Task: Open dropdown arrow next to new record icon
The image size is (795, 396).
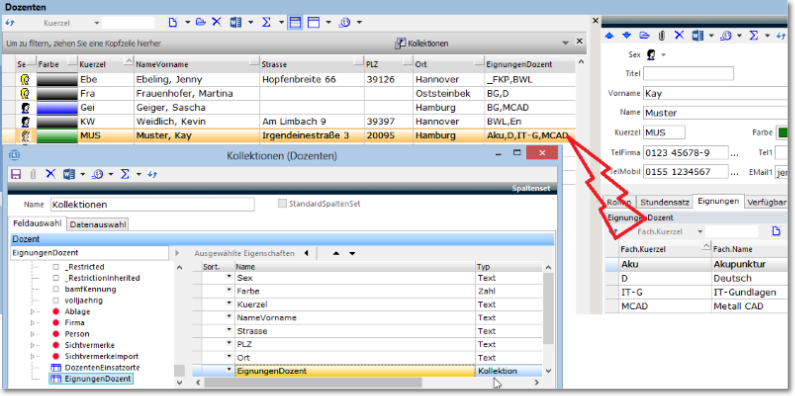Action: (187, 22)
